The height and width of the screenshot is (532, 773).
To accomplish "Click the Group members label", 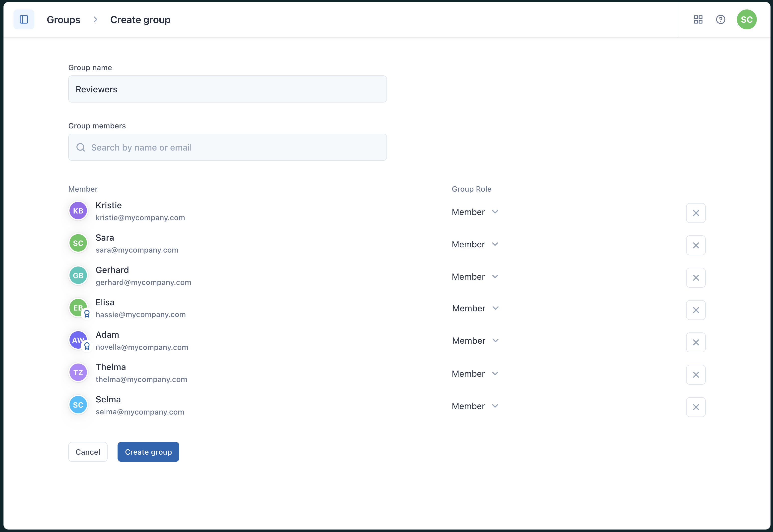I will (97, 126).
